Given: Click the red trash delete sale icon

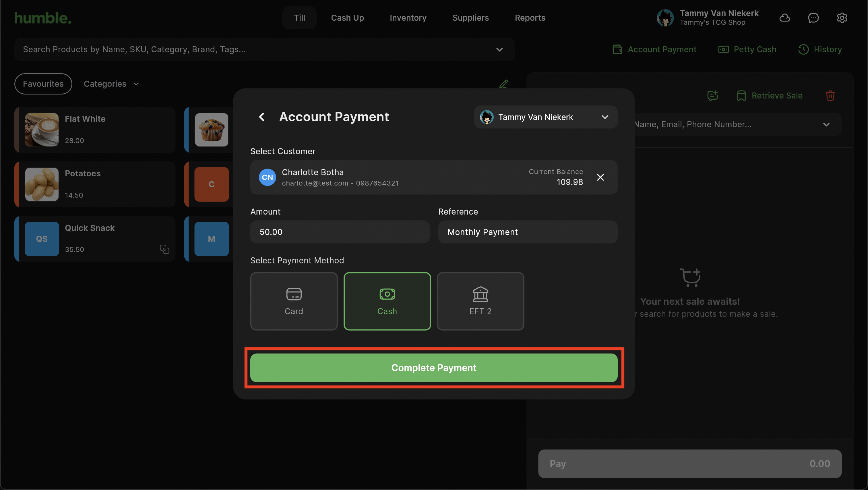Looking at the screenshot, I should 830,96.
